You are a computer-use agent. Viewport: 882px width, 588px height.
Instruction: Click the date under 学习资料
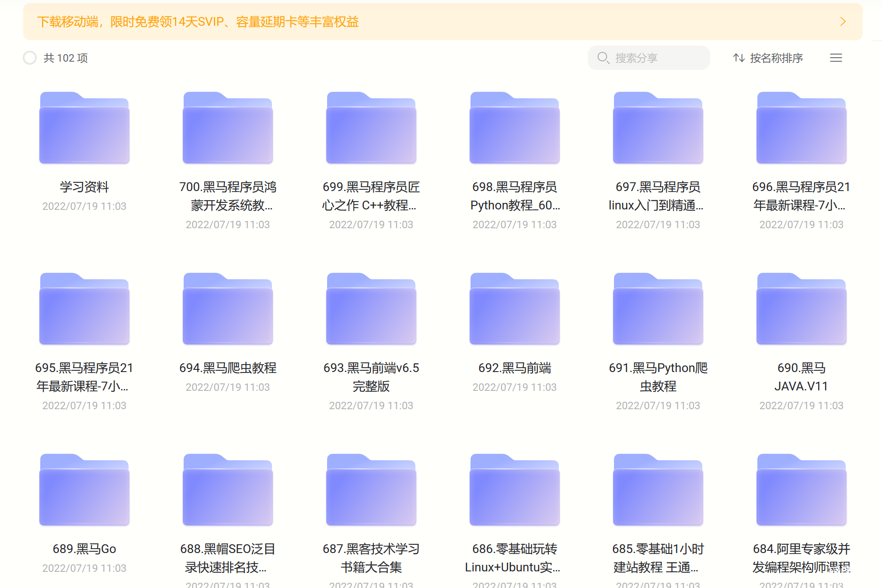point(84,206)
